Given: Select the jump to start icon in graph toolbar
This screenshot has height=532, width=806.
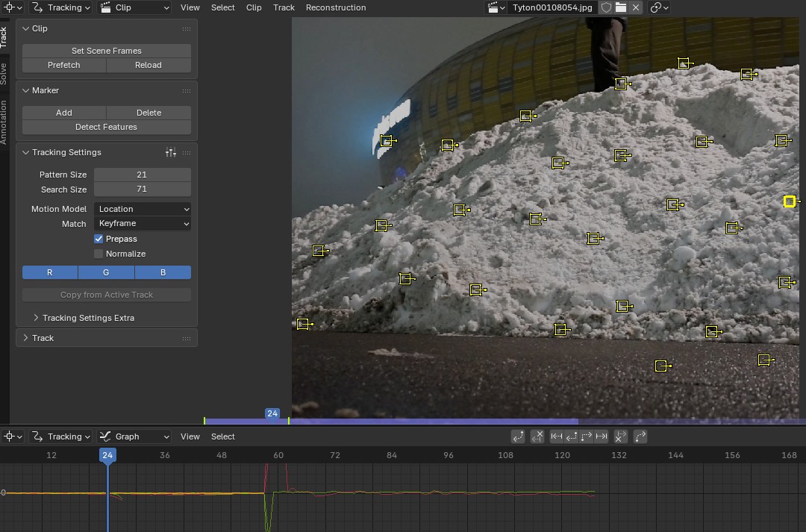Looking at the screenshot, I should (x=556, y=436).
